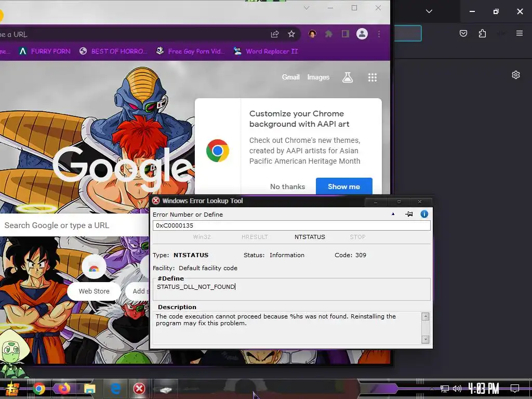Select the Win32 tab
This screenshot has height=399, width=532.
click(202, 237)
